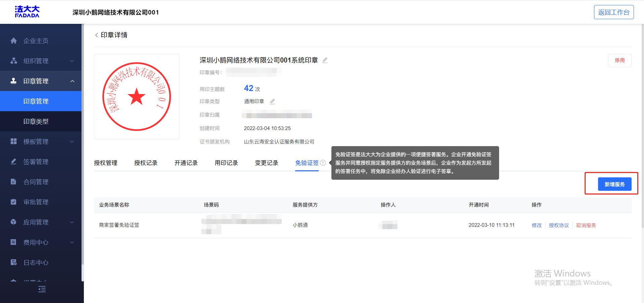Click the FADADA logo
Image resolution: width=644 pixels, height=303 pixels.
[x=27, y=12]
